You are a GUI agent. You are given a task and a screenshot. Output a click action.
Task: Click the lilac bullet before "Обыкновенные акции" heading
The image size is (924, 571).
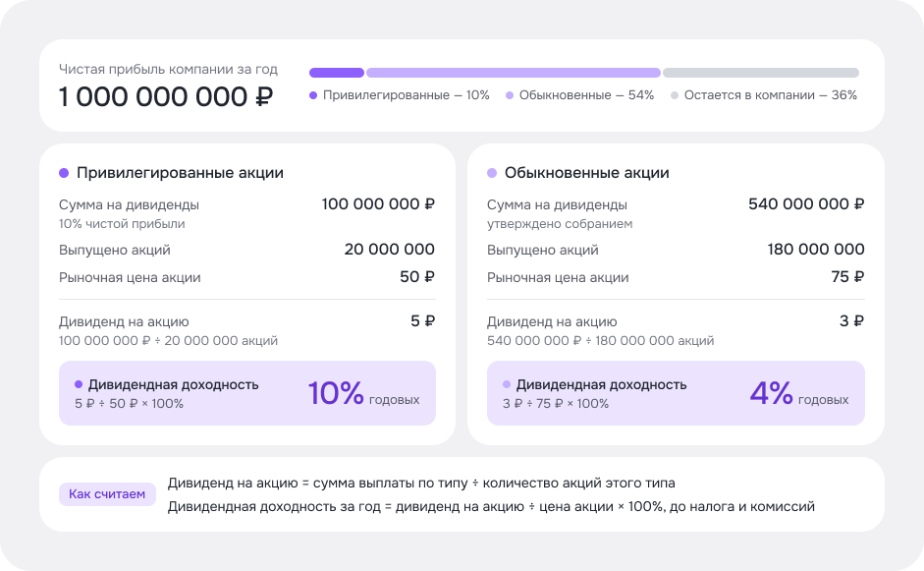tap(492, 173)
